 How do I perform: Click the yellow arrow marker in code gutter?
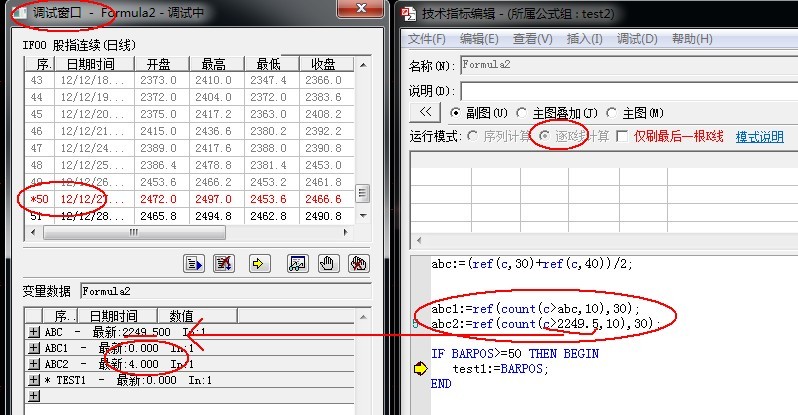(x=420, y=369)
